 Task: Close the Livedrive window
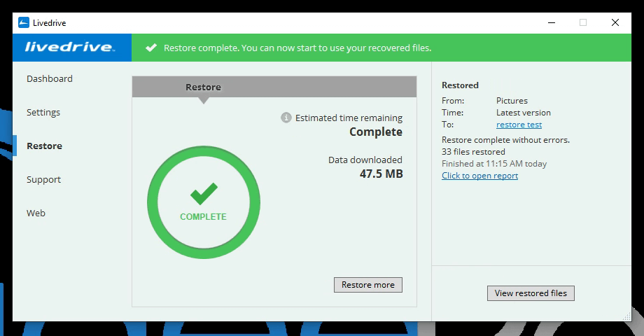coord(615,22)
